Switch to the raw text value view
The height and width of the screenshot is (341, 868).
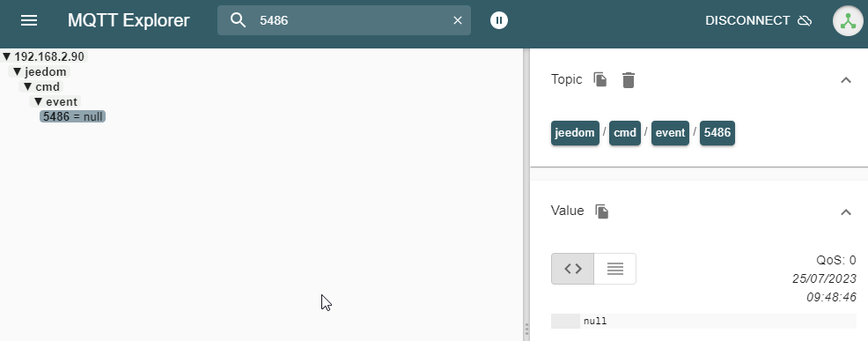coord(615,269)
